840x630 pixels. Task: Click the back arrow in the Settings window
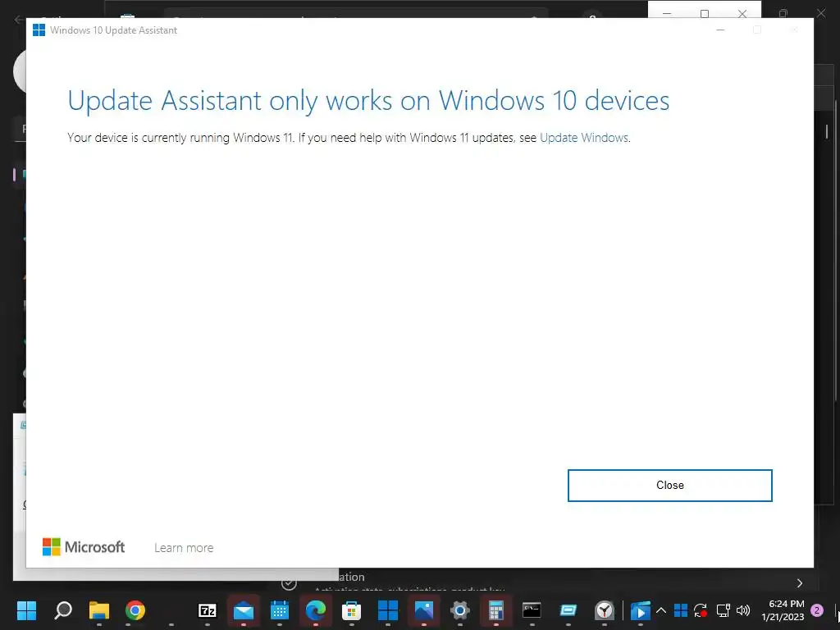tap(19, 20)
